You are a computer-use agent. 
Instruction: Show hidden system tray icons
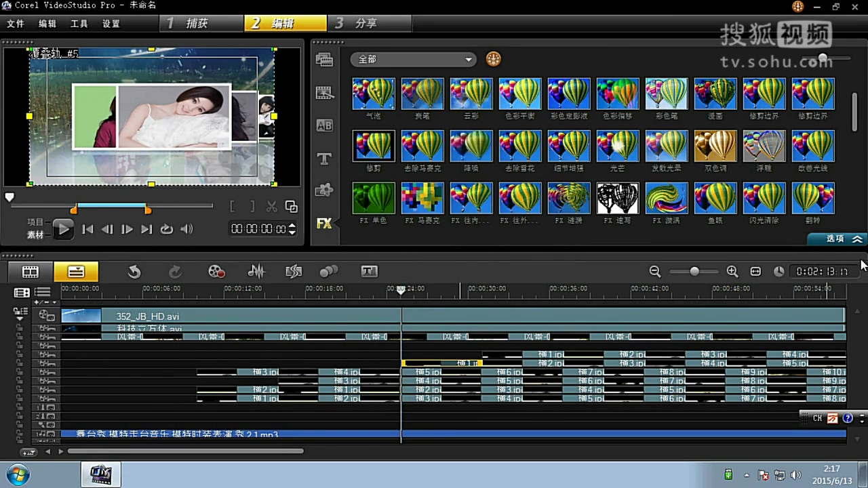pyautogui.click(x=747, y=475)
